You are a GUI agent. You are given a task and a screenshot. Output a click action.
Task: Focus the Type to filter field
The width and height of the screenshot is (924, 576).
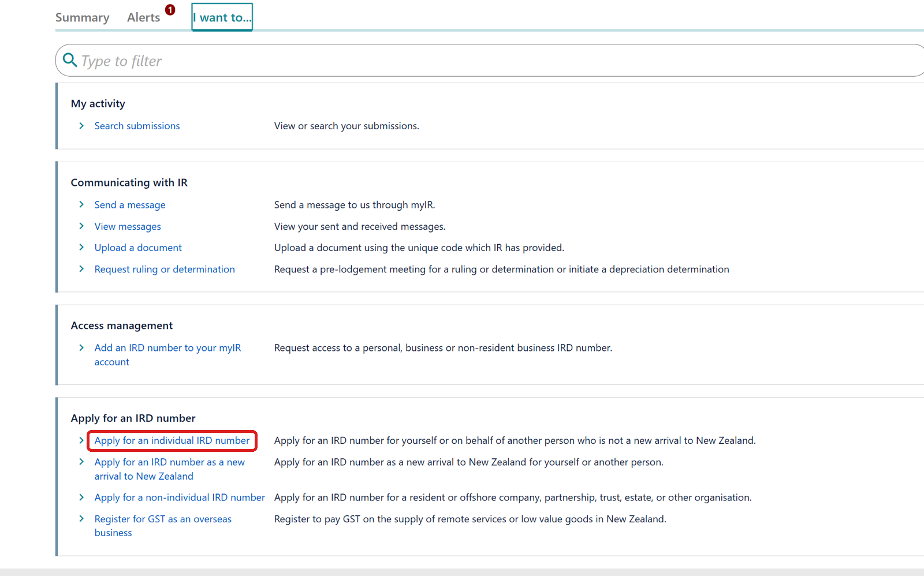click(x=491, y=61)
